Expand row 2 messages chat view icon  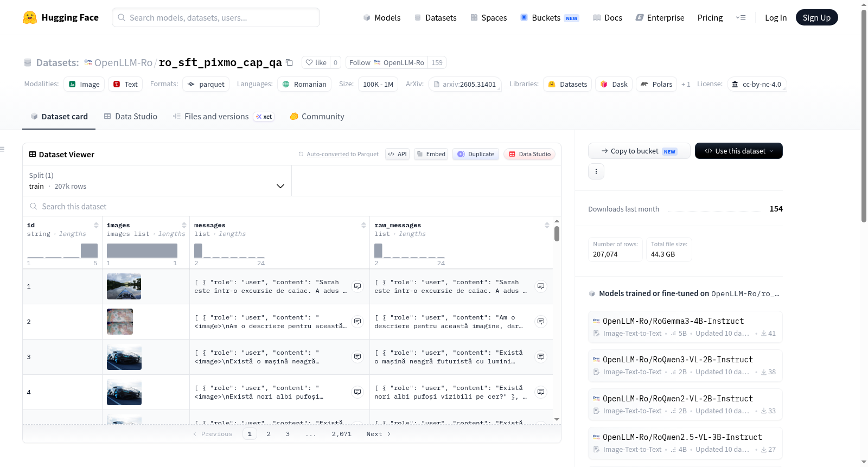pyautogui.click(x=358, y=321)
